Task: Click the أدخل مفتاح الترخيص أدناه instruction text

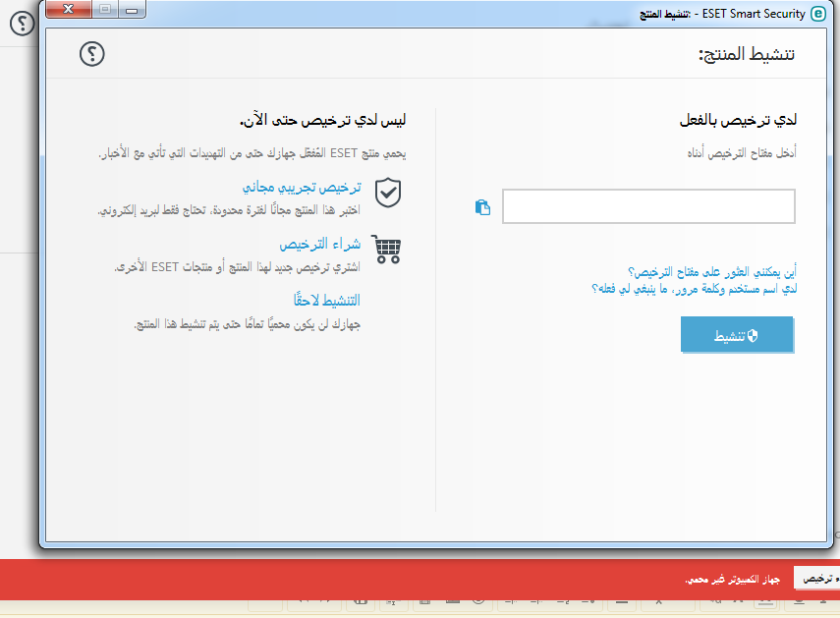Action: click(x=742, y=153)
